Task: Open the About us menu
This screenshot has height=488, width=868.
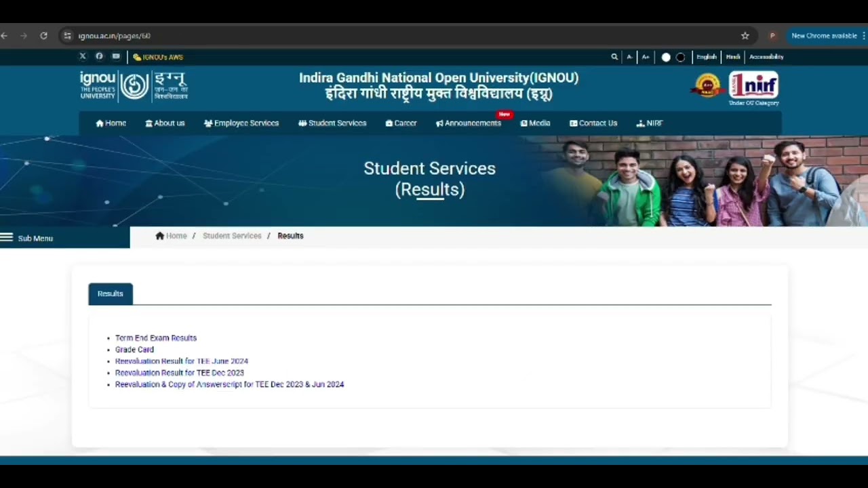Action: (165, 123)
